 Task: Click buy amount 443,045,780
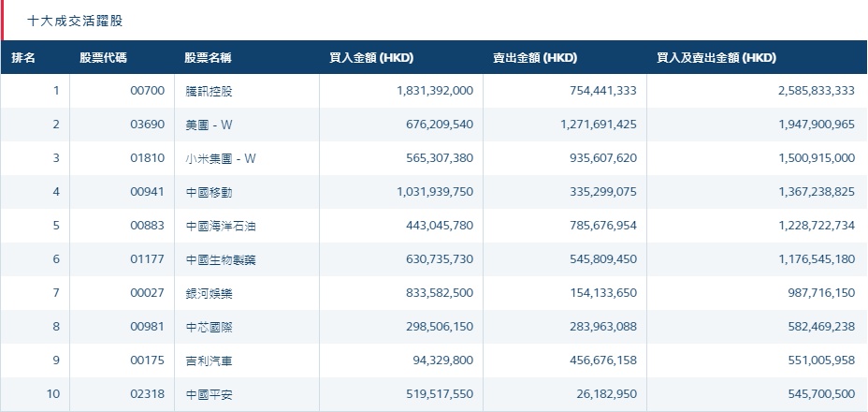pos(440,226)
